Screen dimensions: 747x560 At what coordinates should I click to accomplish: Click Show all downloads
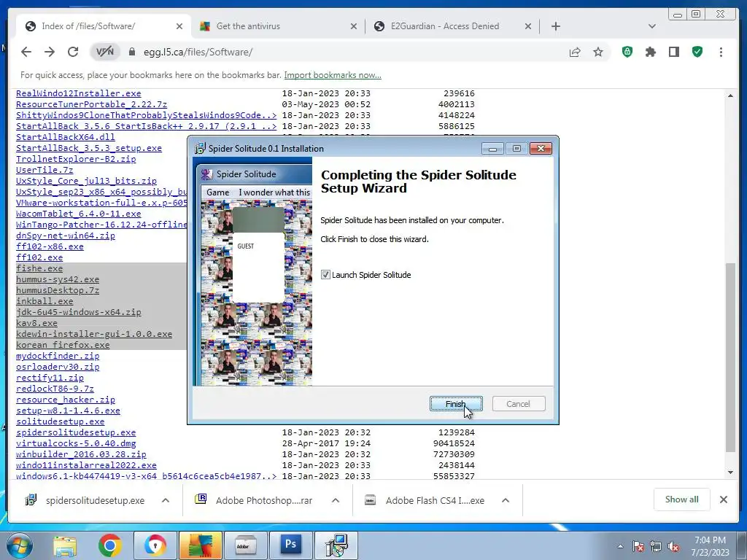pyautogui.click(x=682, y=499)
